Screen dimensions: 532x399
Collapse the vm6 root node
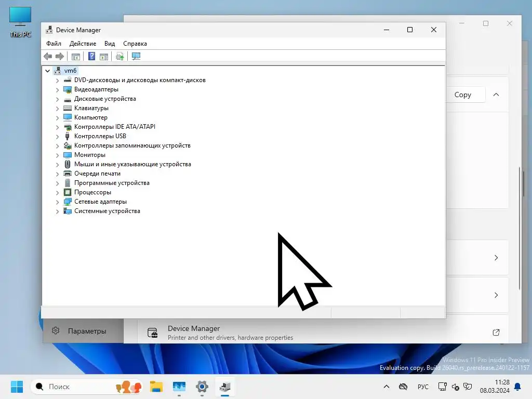47,71
